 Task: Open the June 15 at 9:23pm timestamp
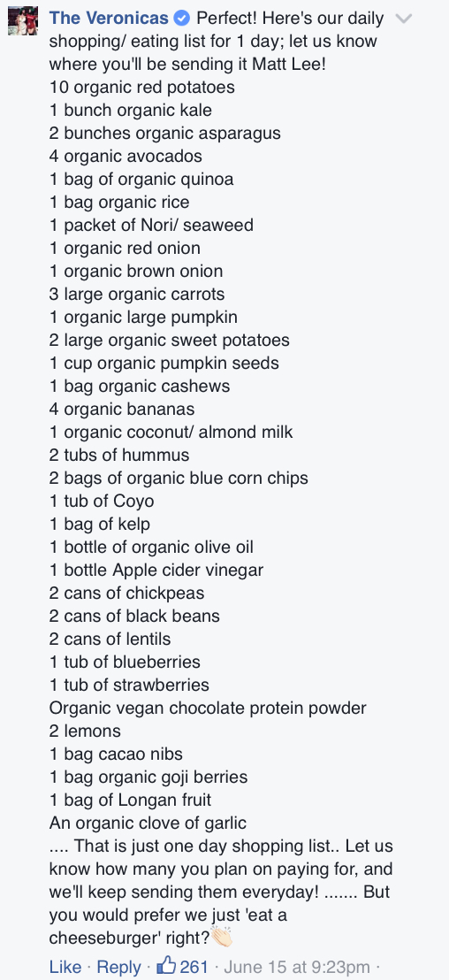(297, 967)
